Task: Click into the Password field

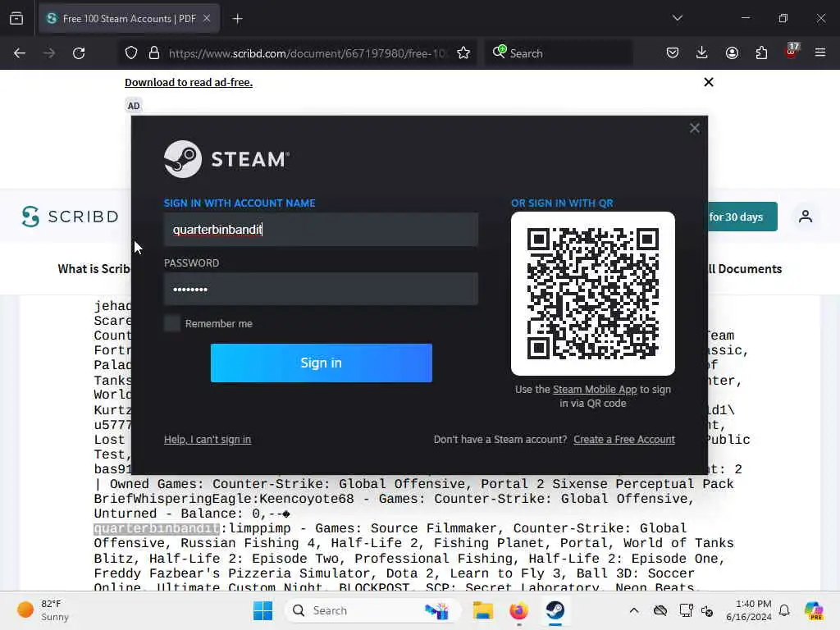Action: click(x=321, y=290)
